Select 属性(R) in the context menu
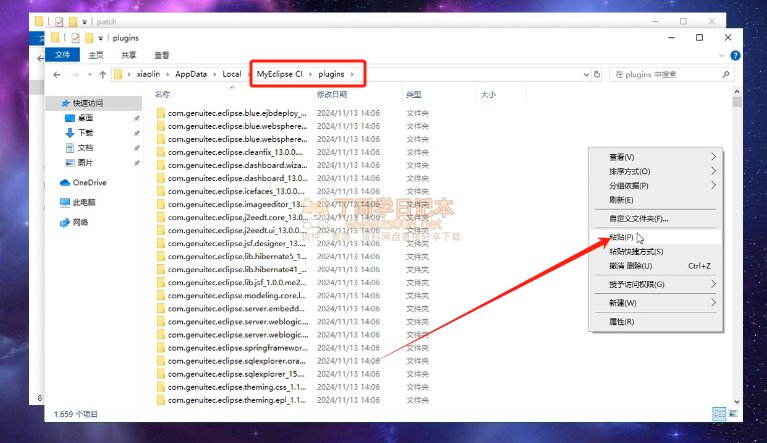 (x=622, y=321)
